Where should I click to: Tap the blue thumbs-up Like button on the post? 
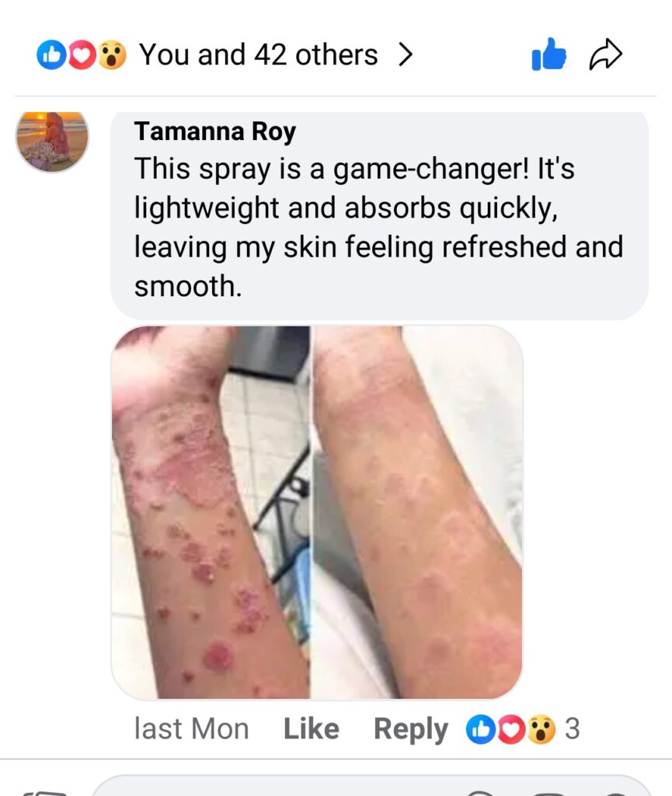(548, 54)
